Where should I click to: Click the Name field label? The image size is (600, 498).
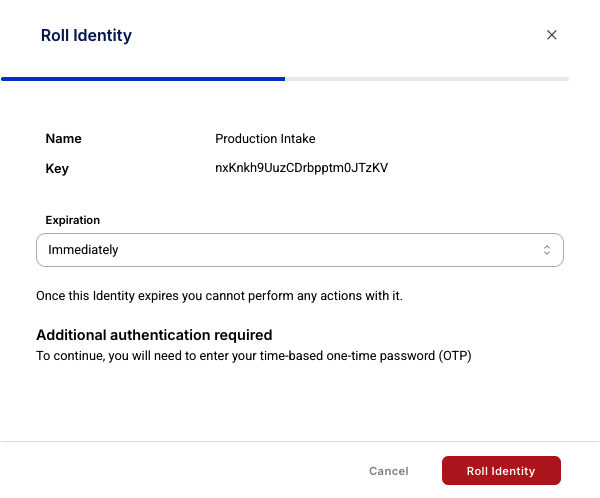[x=64, y=139]
